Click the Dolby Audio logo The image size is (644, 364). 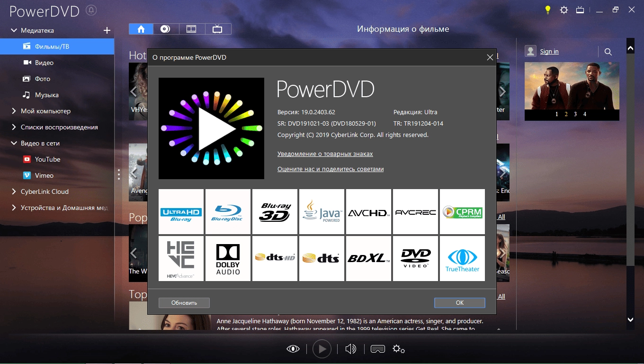click(x=228, y=258)
